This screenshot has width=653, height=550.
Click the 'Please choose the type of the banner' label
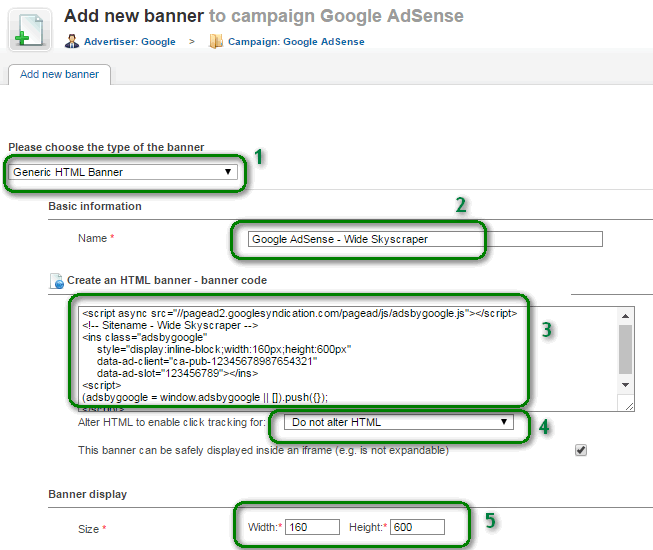106,147
